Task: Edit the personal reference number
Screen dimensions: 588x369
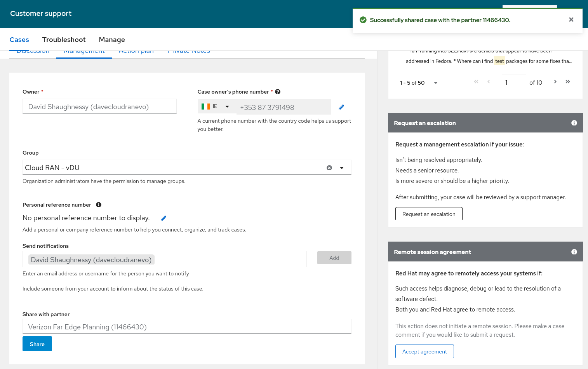Action: [164, 218]
